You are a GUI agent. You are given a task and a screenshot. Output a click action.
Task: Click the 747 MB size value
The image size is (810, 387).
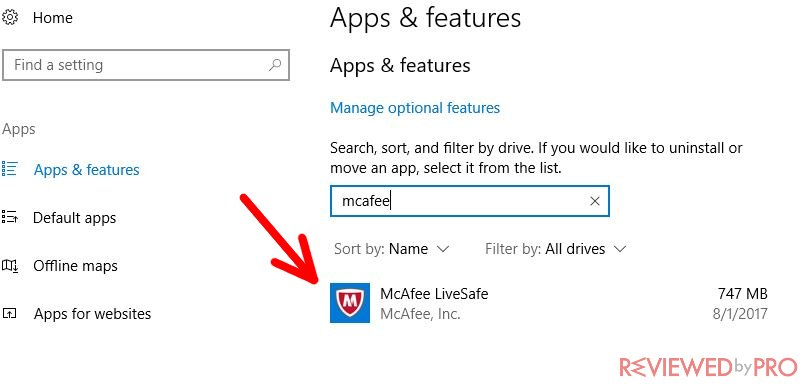742,294
